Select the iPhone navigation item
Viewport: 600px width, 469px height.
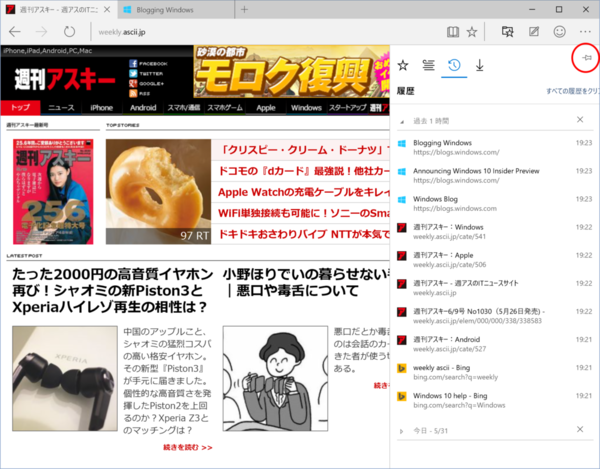(101, 107)
